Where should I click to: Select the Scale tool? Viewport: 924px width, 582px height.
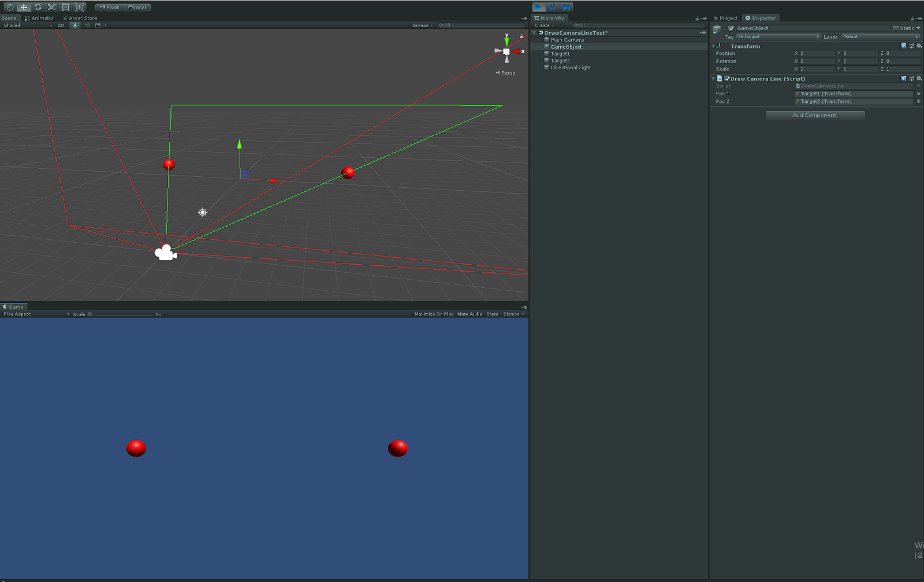(51, 7)
